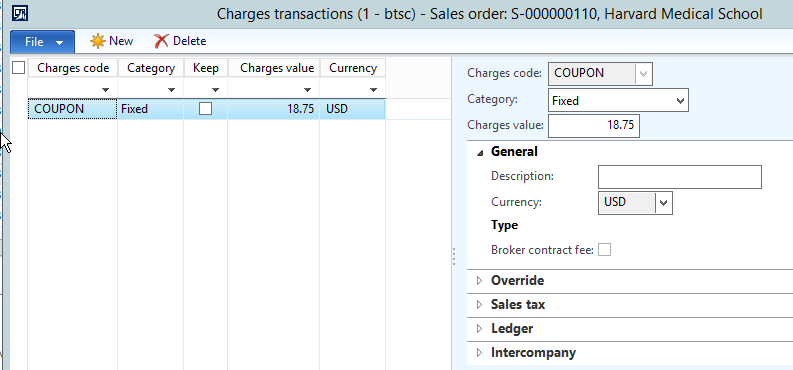Click the Charges value input field
The image size is (793, 370).
594,125
